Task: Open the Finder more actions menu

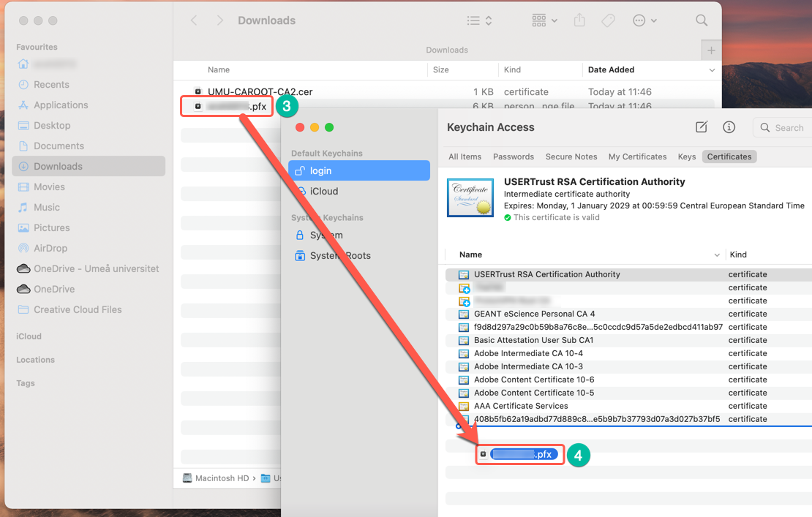Action: click(x=644, y=20)
